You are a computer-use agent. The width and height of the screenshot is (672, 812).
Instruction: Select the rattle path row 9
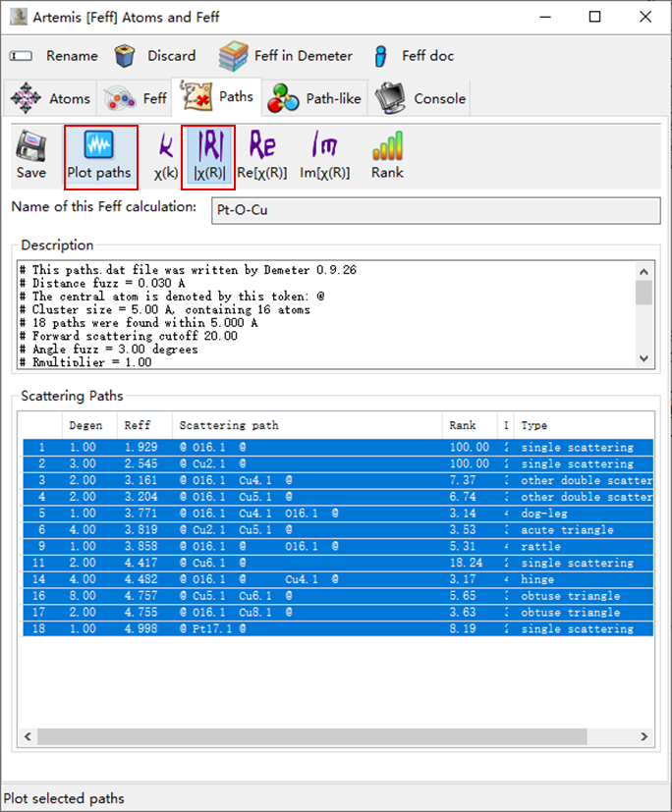338,546
